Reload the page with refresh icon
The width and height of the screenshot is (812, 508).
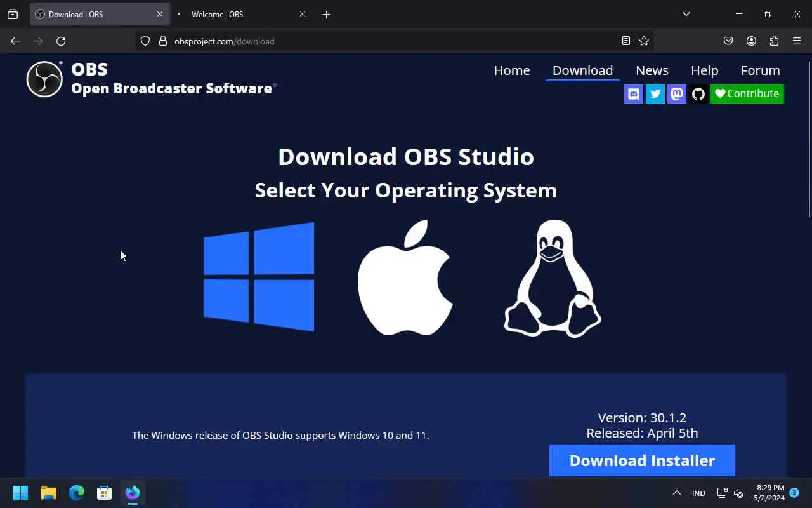61,41
